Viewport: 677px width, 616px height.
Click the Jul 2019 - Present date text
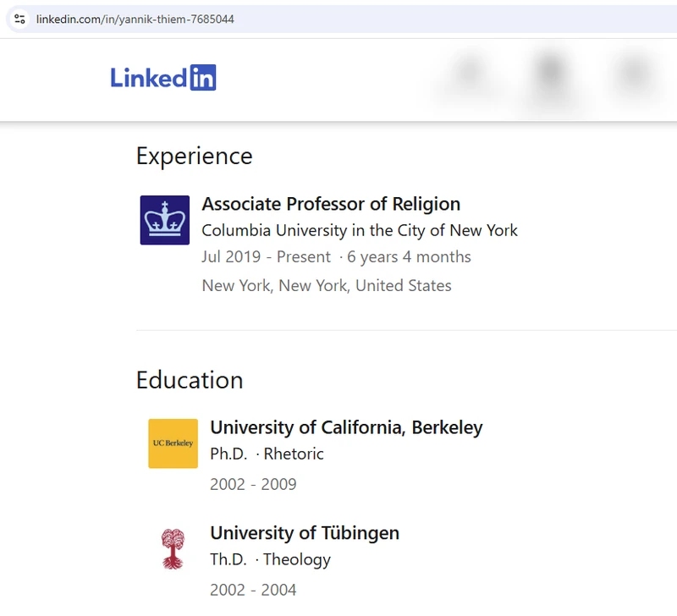(x=266, y=257)
